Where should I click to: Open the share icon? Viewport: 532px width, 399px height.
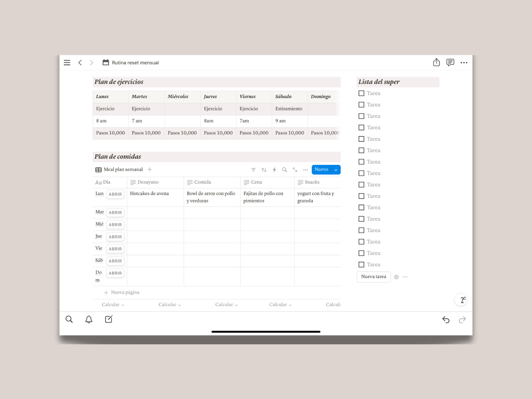coord(436,62)
